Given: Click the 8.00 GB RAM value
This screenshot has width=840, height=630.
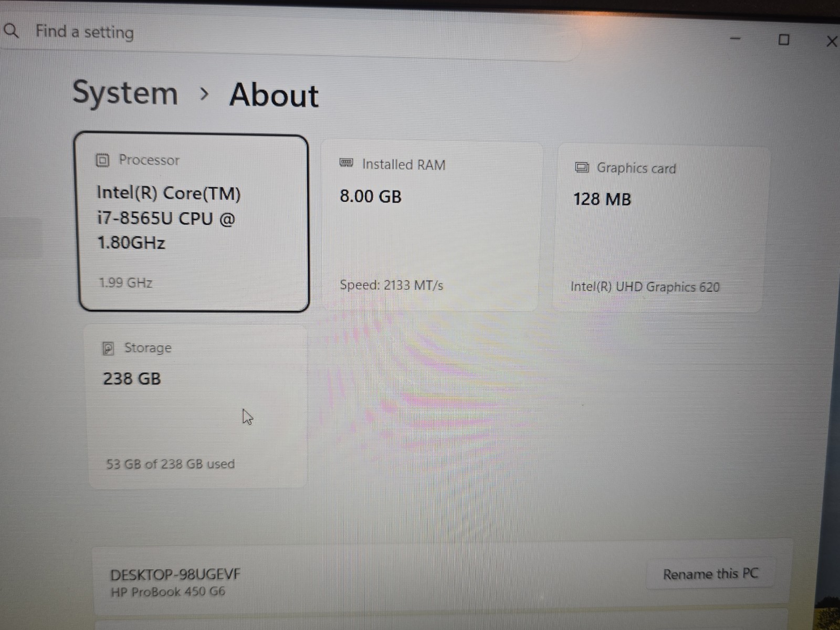Looking at the screenshot, I should click(371, 196).
